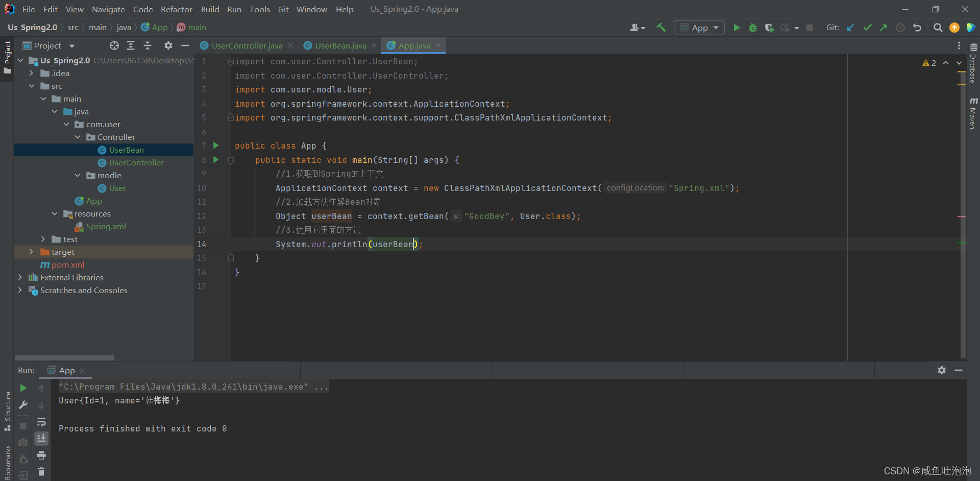Click the Git commit checkmark icon
The image size is (980, 481).
coord(867,28)
